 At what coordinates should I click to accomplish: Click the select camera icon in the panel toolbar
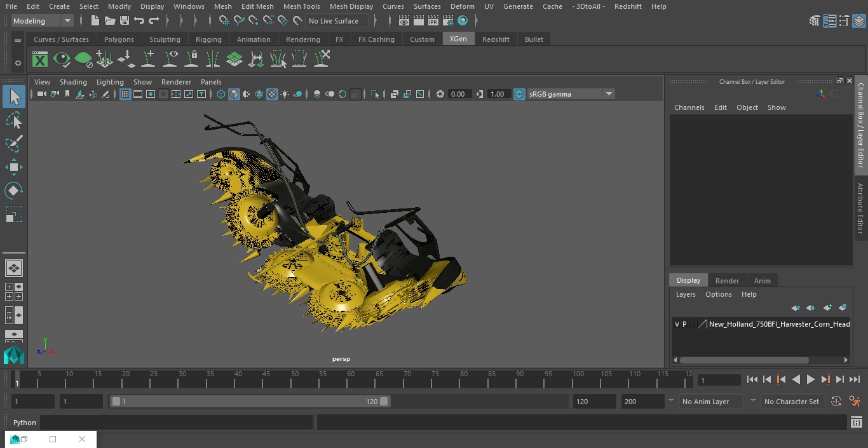click(x=41, y=94)
